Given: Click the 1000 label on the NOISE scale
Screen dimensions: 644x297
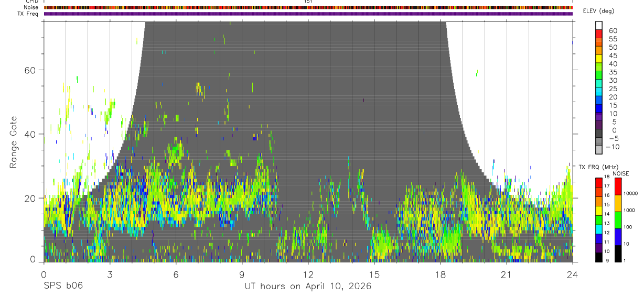Looking at the screenshot, I should pyautogui.click(x=629, y=210).
